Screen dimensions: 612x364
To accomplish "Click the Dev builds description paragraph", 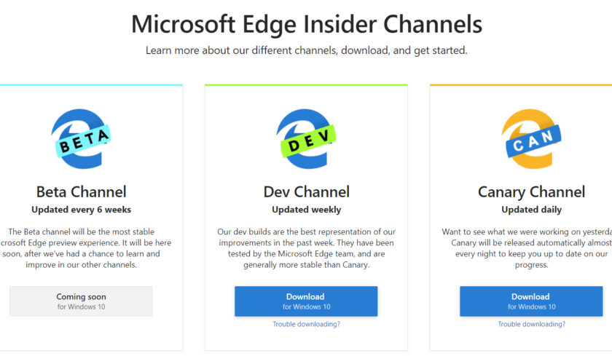I will 306,248.
